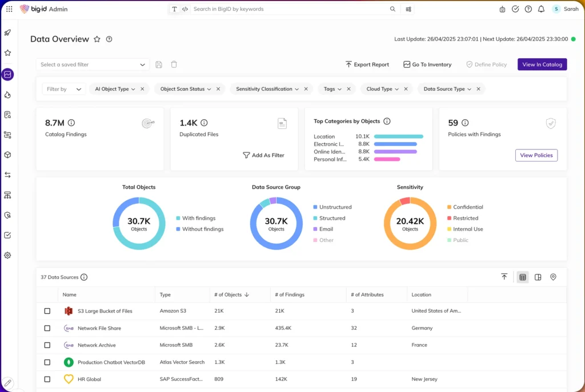The image size is (585, 392).
Task: Toggle the Confidential legend color swatch
Action: coord(449,207)
